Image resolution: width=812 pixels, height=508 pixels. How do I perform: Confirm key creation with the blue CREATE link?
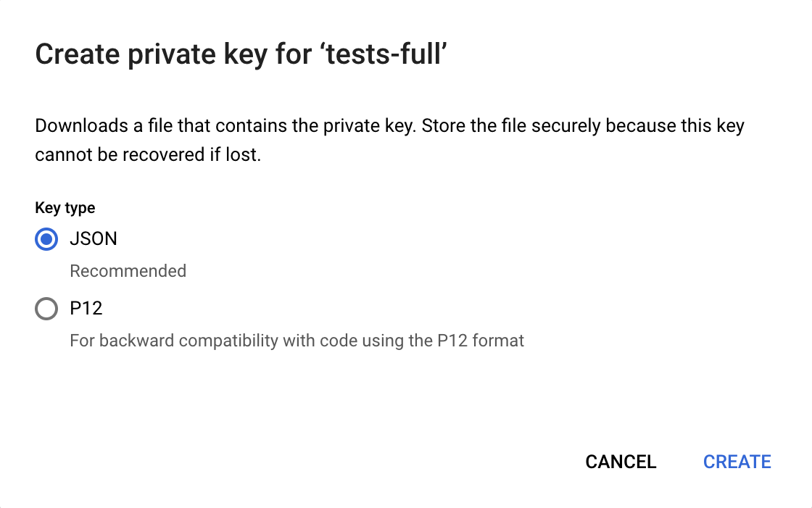737,462
